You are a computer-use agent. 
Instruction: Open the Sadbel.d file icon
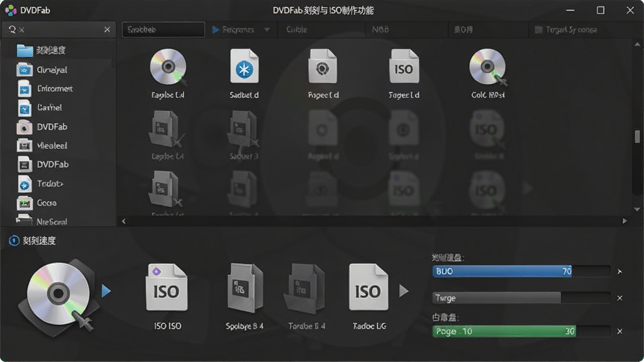coord(245,67)
